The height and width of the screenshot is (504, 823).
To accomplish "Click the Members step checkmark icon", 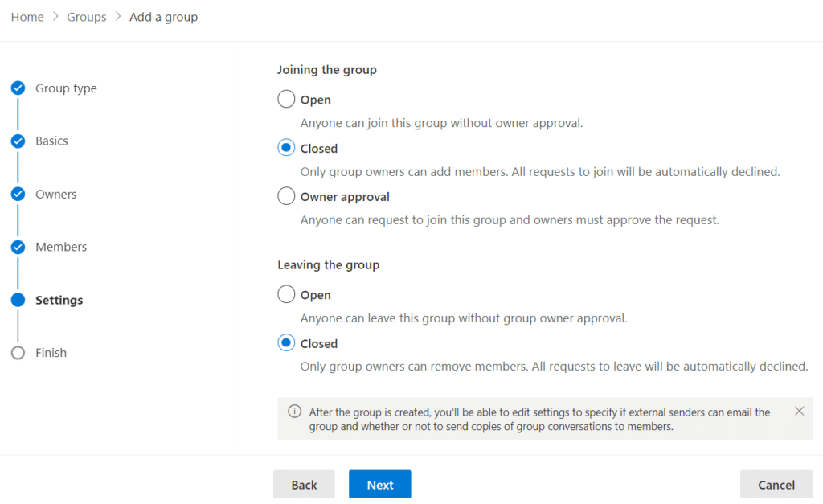I will [18, 247].
